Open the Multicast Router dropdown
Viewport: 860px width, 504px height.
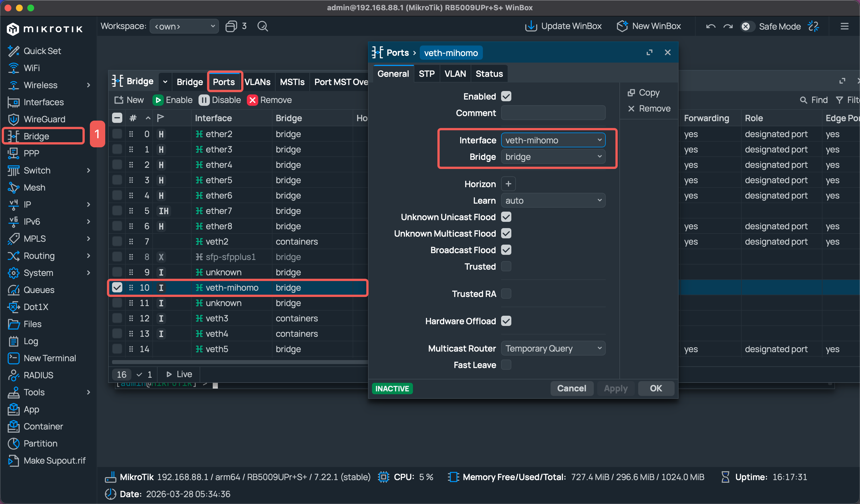553,348
